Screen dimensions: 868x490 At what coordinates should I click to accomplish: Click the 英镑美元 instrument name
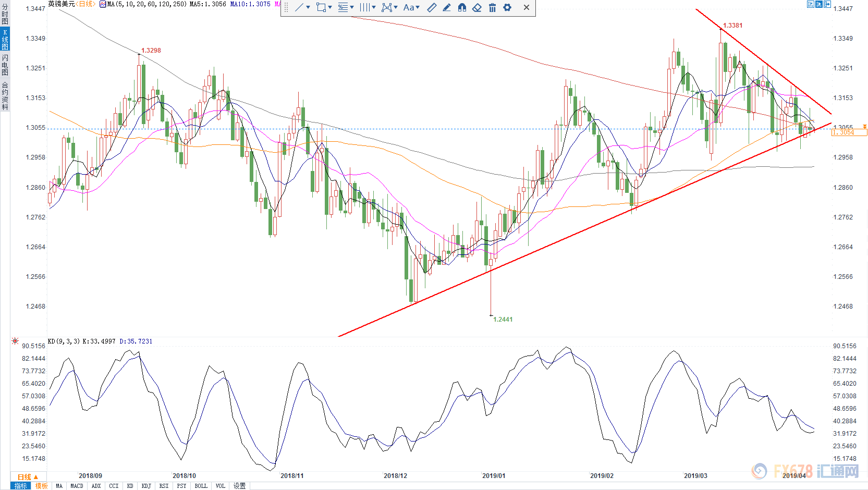(62, 4)
